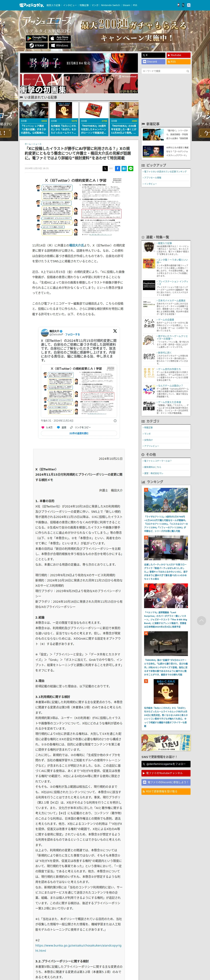Click PlayStation インディーズ series icon
Viewport: 210px width, 980px height.
point(149,285)
